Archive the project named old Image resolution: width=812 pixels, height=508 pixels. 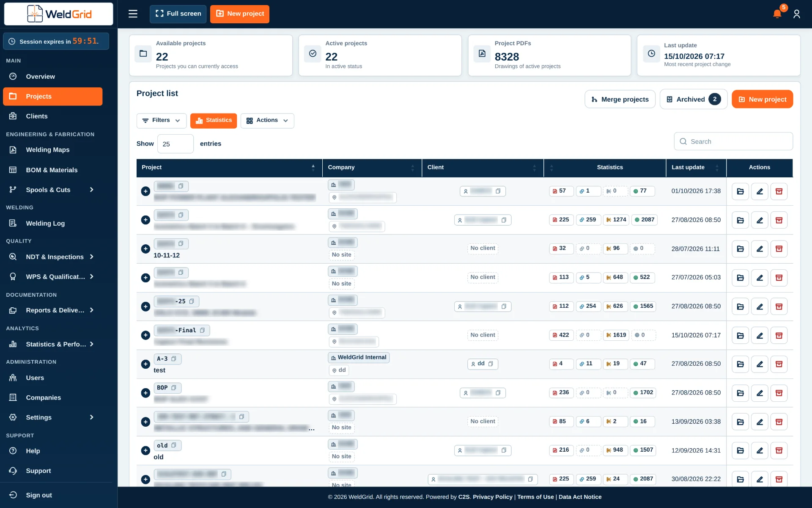tap(779, 450)
